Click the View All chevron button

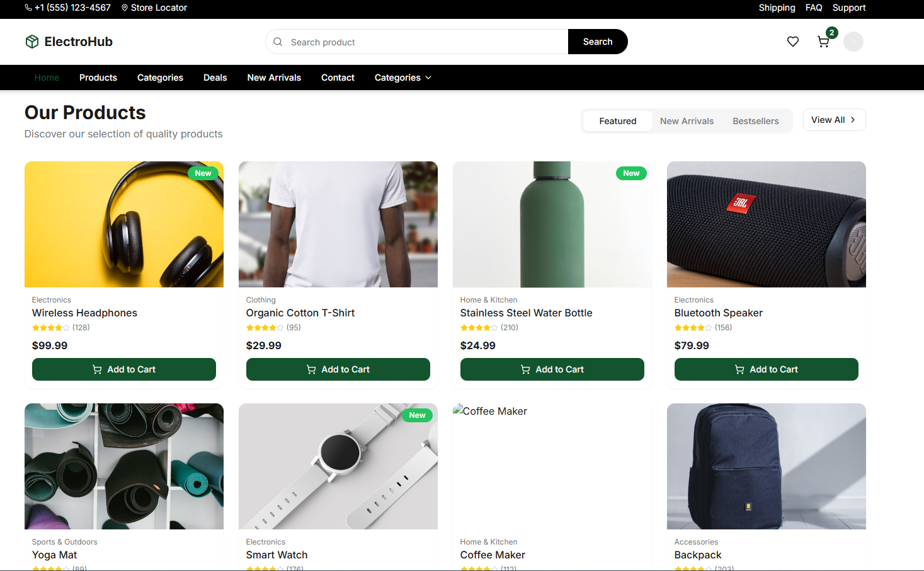click(x=834, y=120)
